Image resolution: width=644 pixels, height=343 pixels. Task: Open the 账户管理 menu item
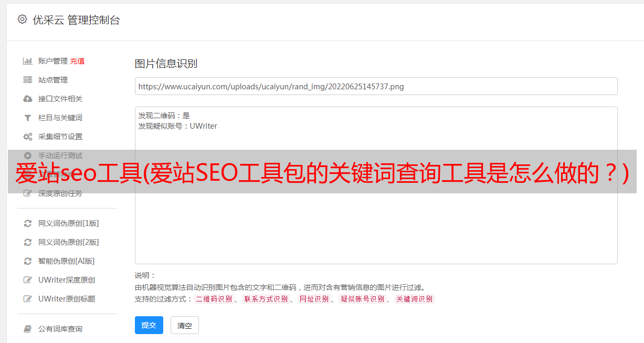tap(53, 61)
